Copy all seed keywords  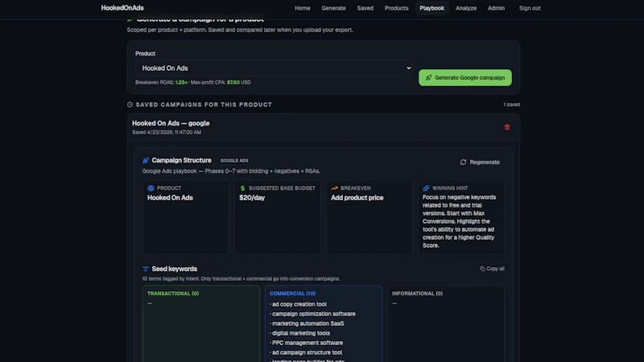[x=492, y=269]
